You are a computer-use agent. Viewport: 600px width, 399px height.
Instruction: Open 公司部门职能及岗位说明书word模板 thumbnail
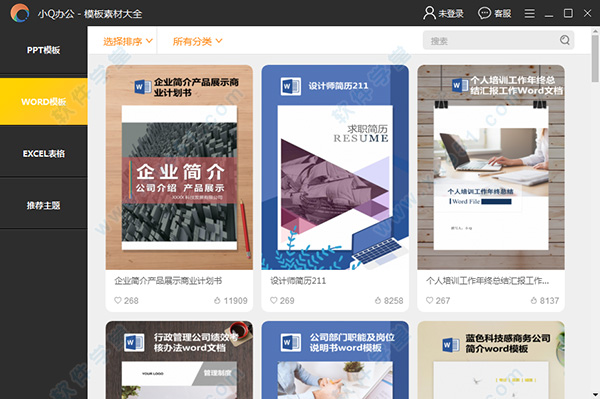[335, 360]
